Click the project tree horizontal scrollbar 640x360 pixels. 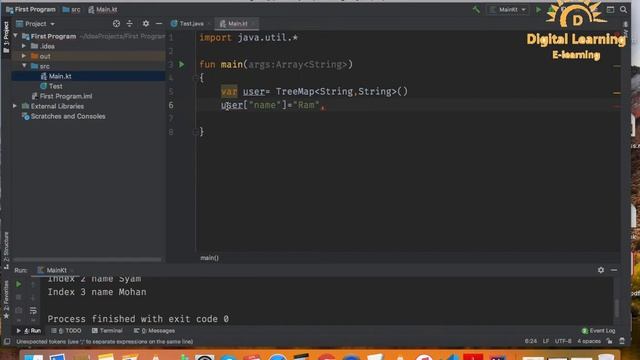point(87,260)
